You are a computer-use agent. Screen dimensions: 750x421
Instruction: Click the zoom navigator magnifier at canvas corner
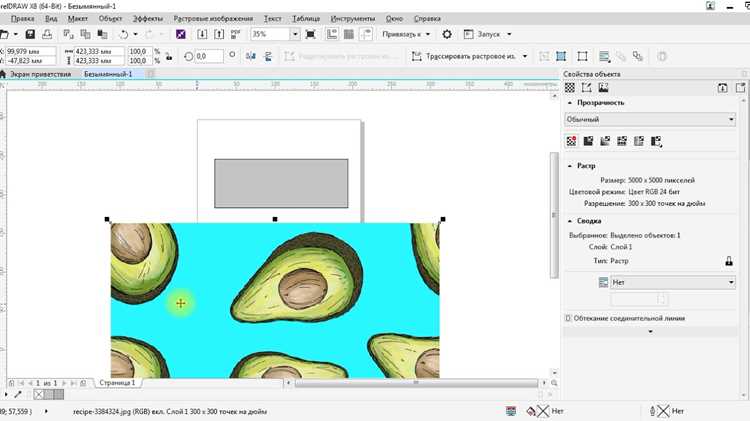(x=554, y=383)
